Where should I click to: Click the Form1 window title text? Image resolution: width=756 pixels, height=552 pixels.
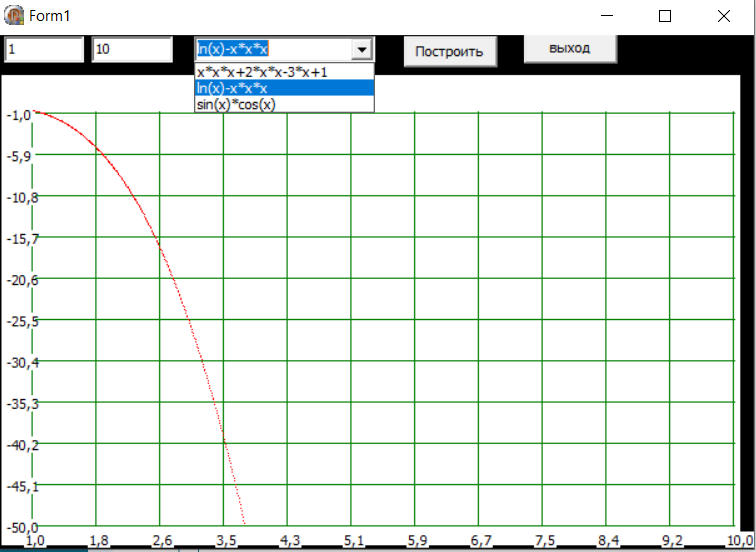pyautogui.click(x=50, y=16)
